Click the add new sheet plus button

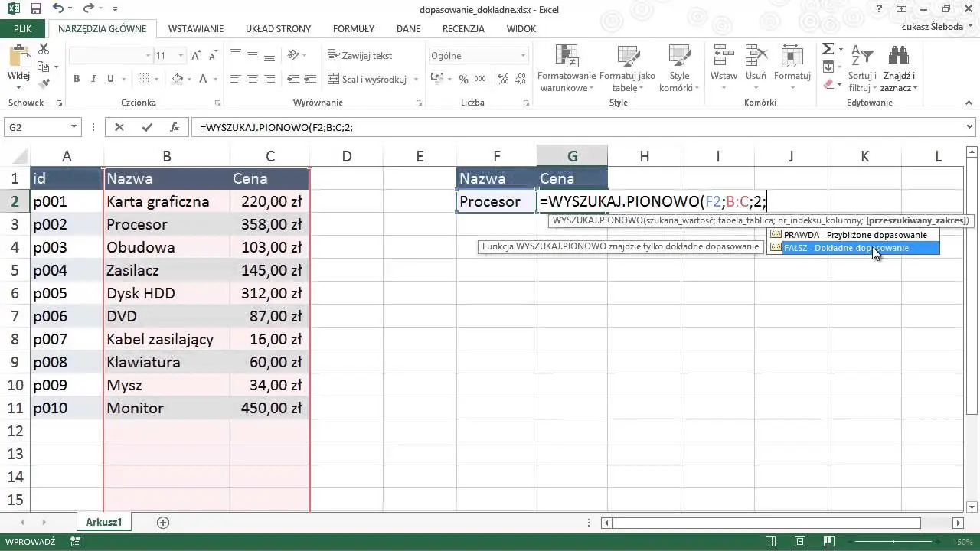point(162,522)
